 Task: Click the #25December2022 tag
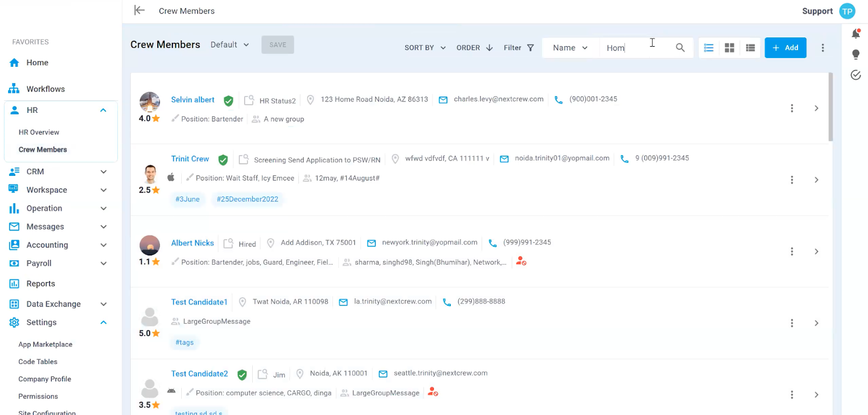pos(247,199)
